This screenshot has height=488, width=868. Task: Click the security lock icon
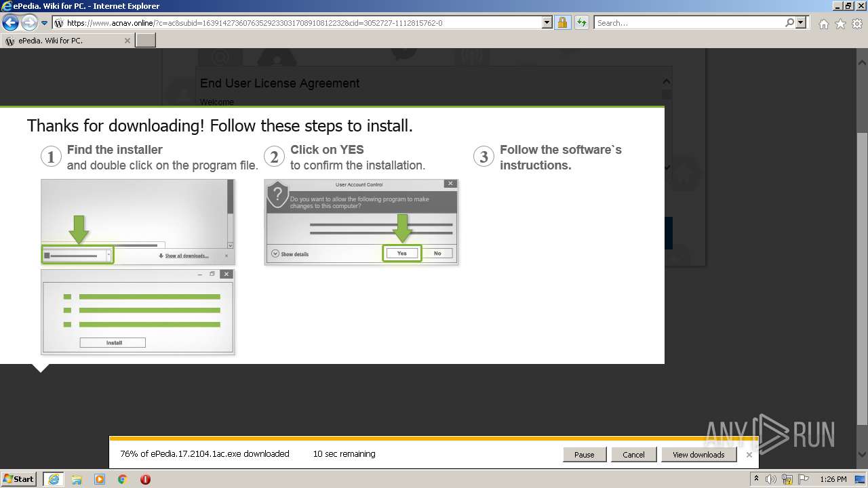tap(562, 23)
